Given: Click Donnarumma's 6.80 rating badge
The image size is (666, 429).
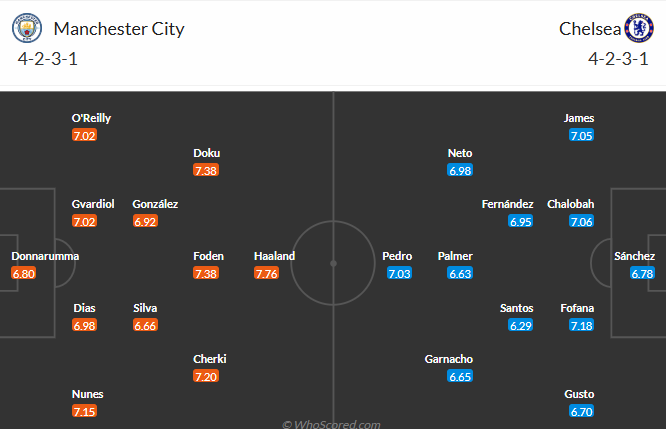Looking at the screenshot, I should pyautogui.click(x=24, y=273).
